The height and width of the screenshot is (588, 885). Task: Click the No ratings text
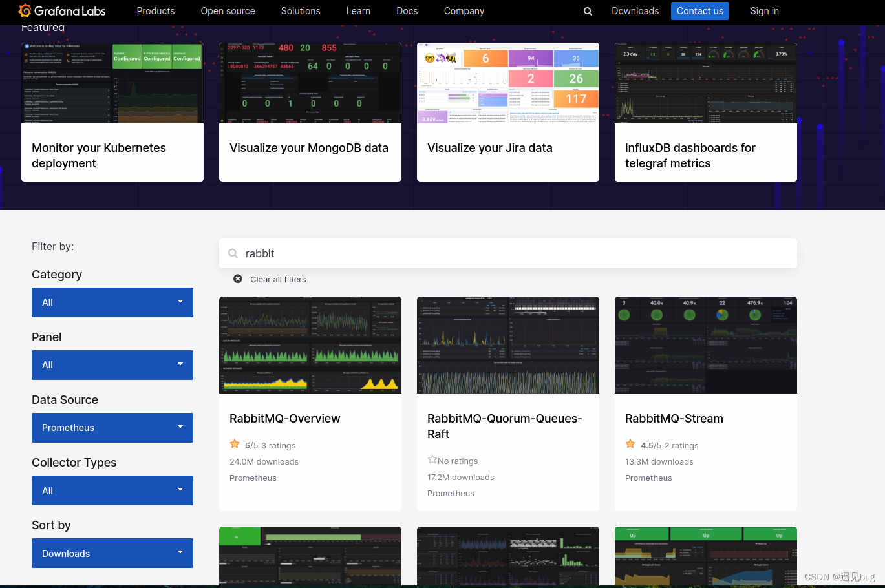click(x=458, y=461)
